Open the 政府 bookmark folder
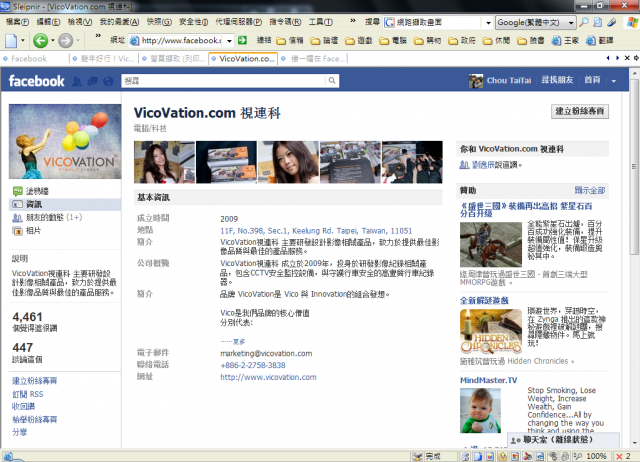Image resolution: width=640 pixels, height=462 pixels. click(462, 40)
